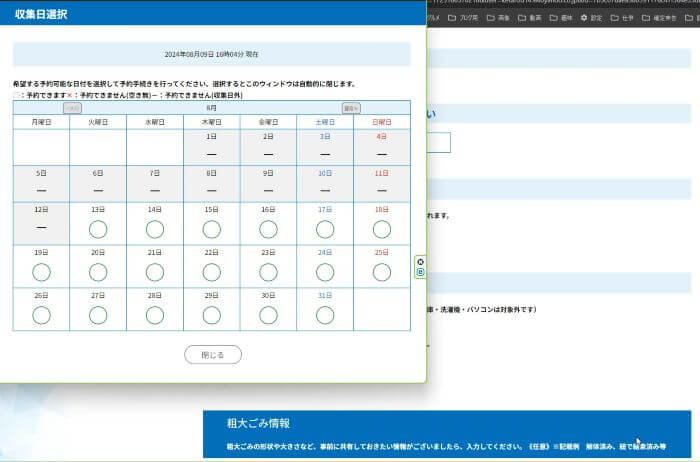Click the partially hidden input field behind dialog
Image resolution: width=700 pixels, height=462 pixels.
pyautogui.click(x=438, y=142)
